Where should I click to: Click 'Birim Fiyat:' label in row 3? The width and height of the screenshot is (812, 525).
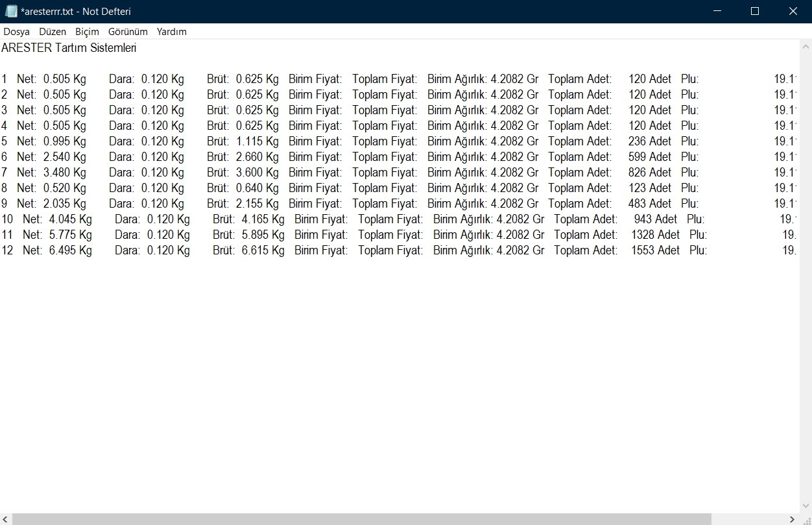(315, 110)
